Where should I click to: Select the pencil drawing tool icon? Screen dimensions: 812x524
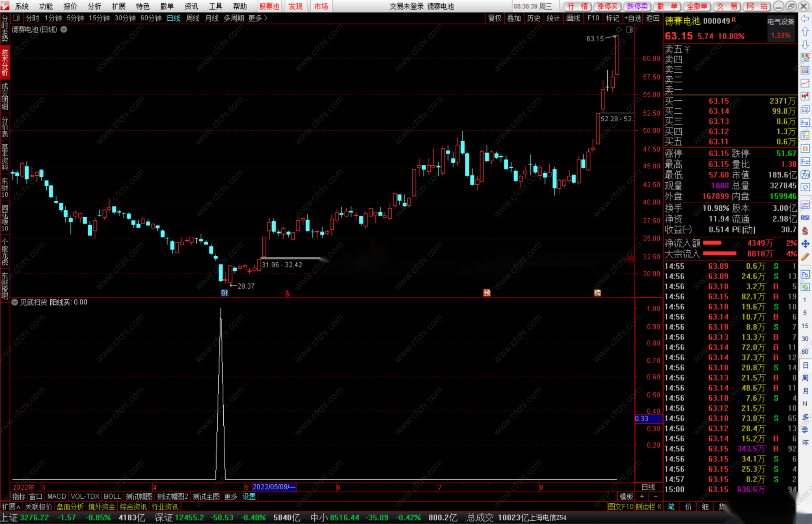(805, 257)
